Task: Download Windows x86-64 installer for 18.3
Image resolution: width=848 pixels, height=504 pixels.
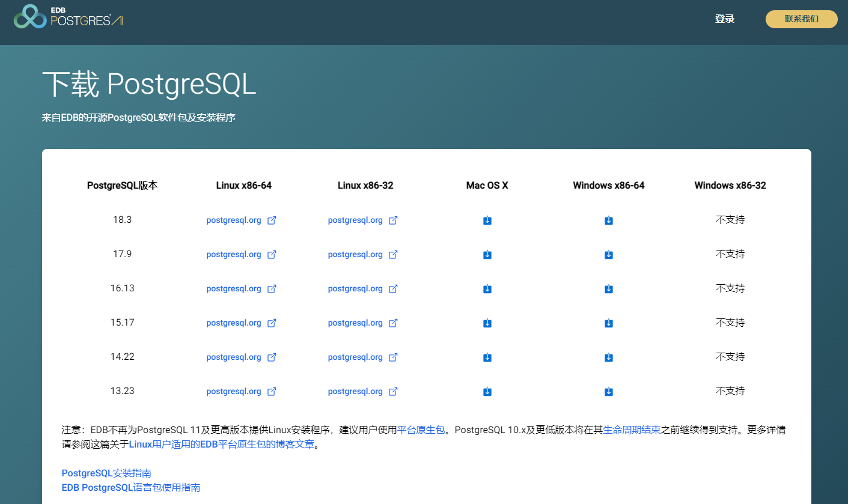Action: click(x=609, y=220)
